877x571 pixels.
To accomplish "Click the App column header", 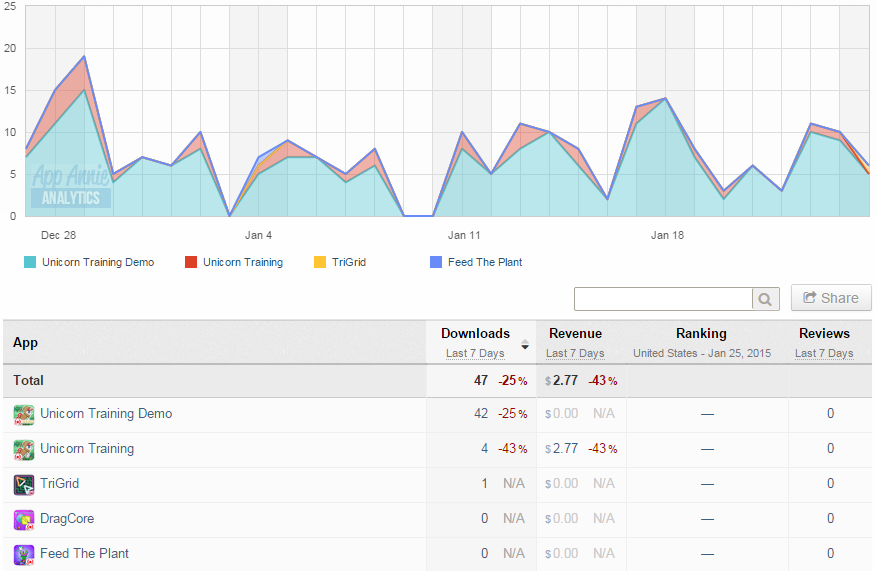I will (26, 342).
